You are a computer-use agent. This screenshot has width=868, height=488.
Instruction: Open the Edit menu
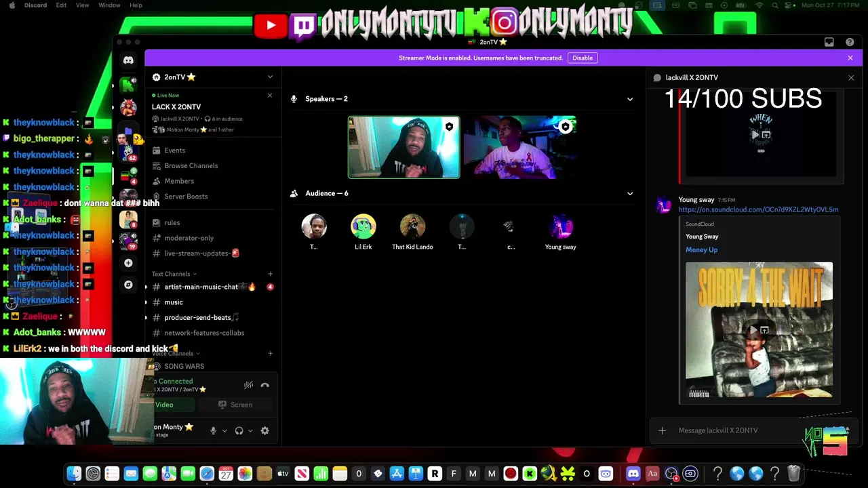click(x=61, y=5)
